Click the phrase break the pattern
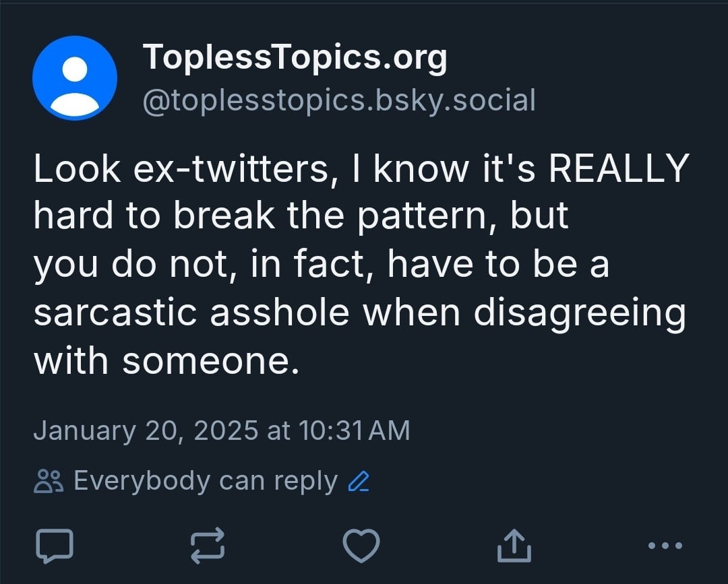 point(330,216)
